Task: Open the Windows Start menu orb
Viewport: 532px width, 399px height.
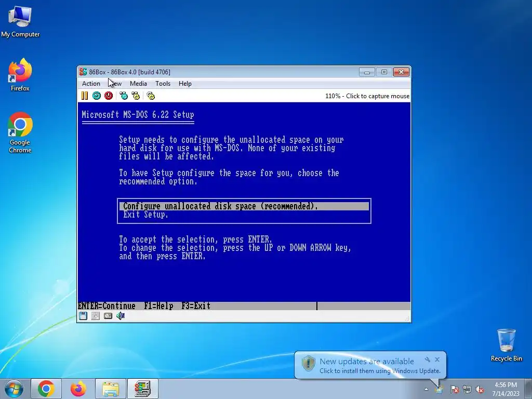Action: [x=14, y=389]
